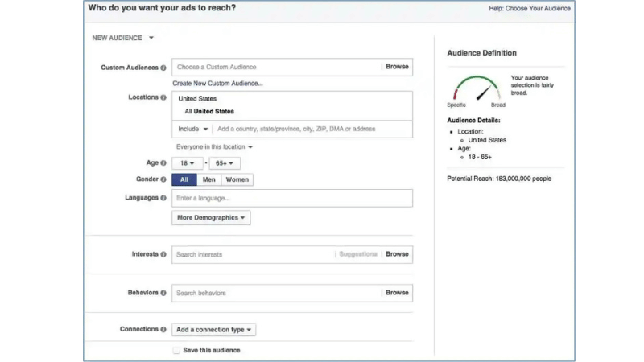This screenshot has width=644, height=362.
Task: Click the 18 - 65+ audience detail
Action: (480, 157)
